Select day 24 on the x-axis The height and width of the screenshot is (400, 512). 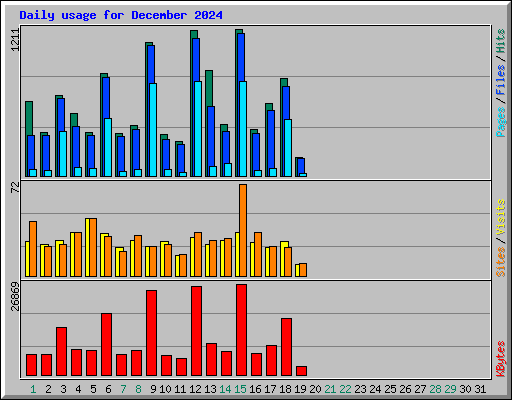click(x=375, y=389)
